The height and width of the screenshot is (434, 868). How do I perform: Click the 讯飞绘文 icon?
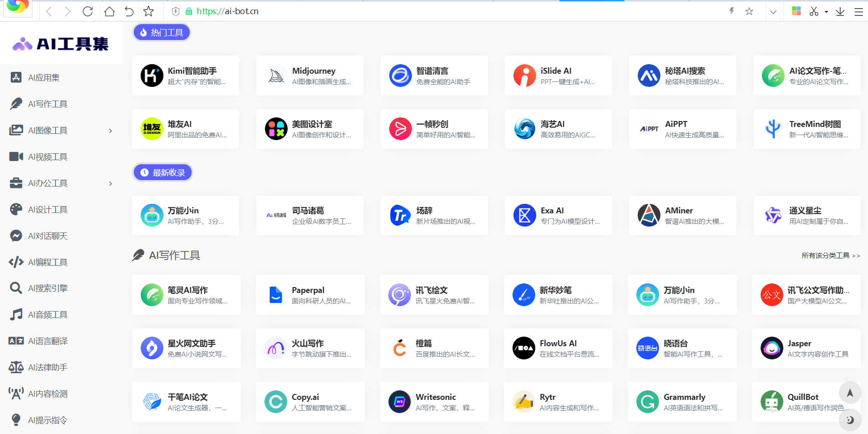tap(400, 295)
